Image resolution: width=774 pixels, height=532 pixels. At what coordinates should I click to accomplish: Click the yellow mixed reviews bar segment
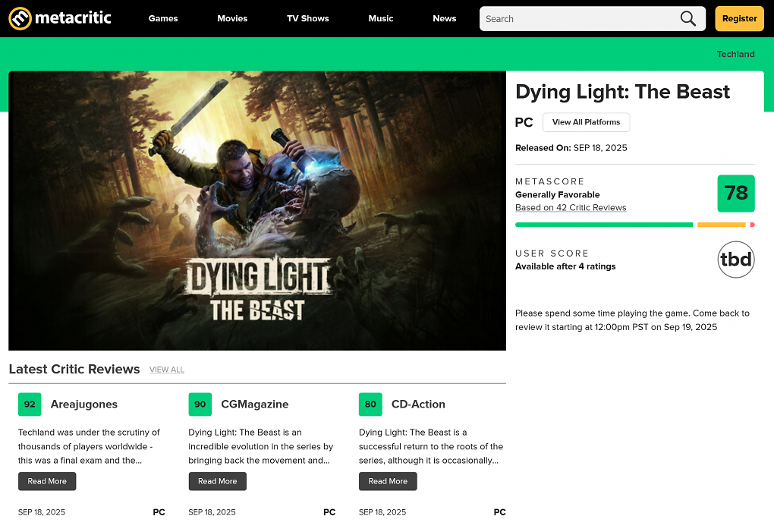(721, 225)
